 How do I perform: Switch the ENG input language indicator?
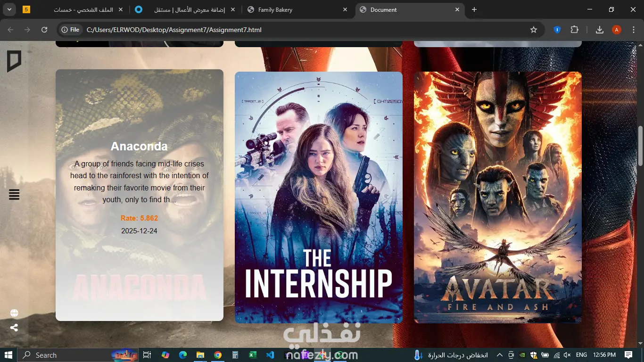pyautogui.click(x=582, y=355)
